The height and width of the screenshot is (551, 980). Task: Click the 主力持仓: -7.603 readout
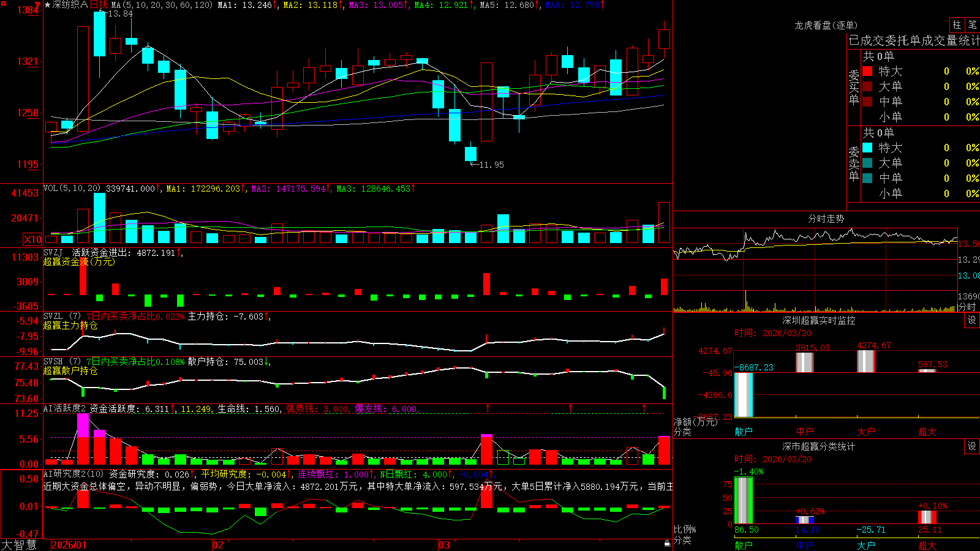pyautogui.click(x=225, y=317)
